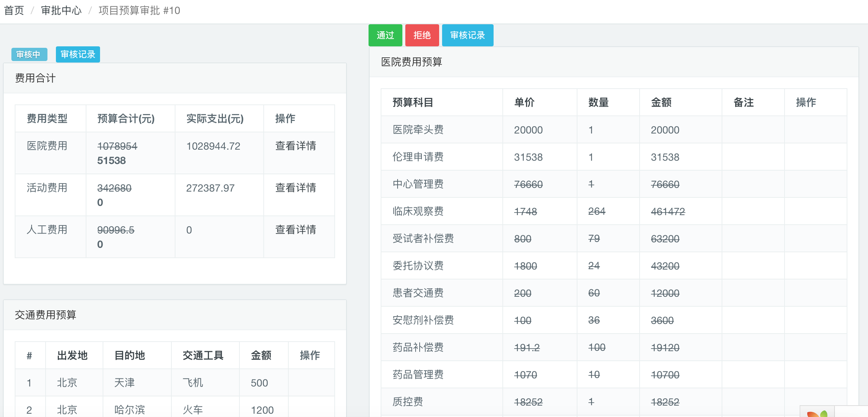Select destination 天津 in traffic table

click(x=124, y=383)
